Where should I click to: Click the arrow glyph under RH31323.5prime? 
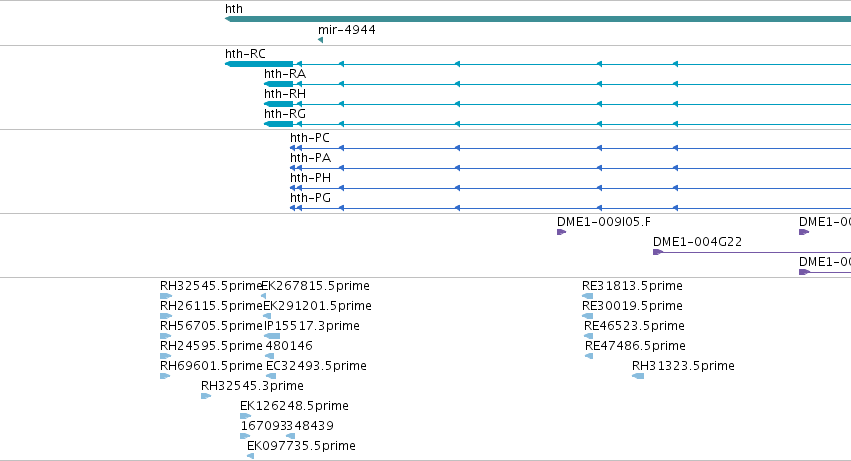click(x=638, y=376)
